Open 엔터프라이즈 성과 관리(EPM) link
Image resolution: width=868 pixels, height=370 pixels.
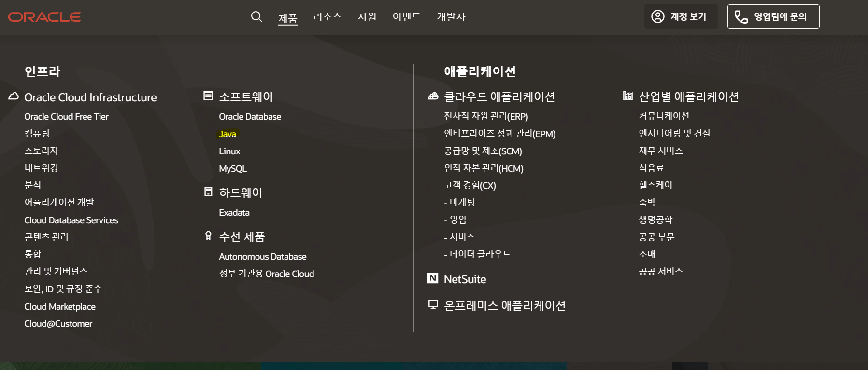[x=500, y=134]
